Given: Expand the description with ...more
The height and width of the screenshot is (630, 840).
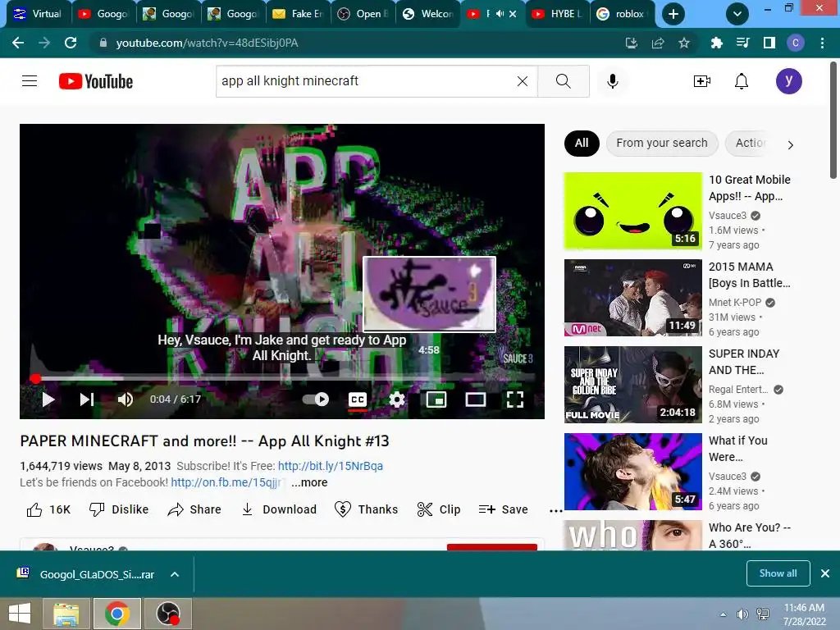Looking at the screenshot, I should tap(309, 482).
